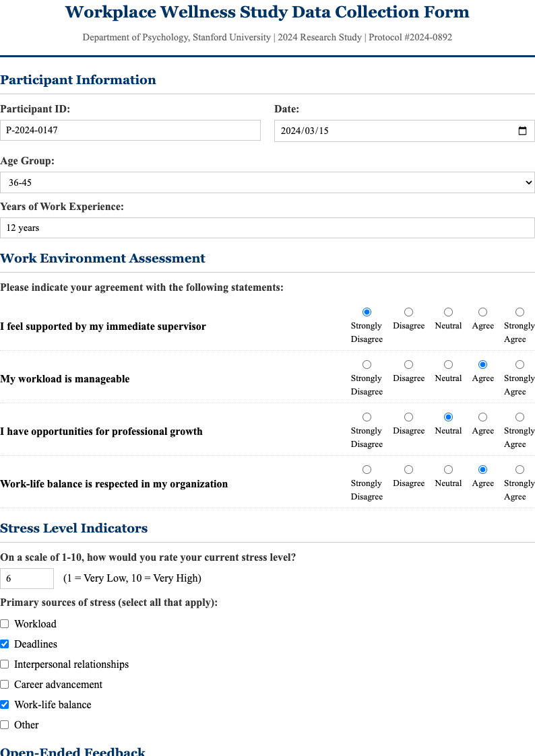The image size is (535, 756).
Task: Check the Workload stress source checkbox
Action: [x=4, y=623]
